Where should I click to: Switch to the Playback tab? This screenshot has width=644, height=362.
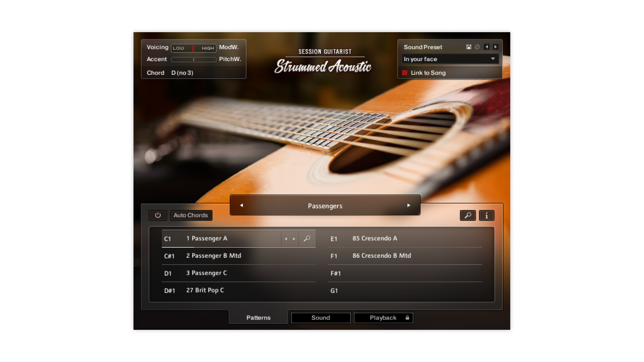(x=383, y=318)
